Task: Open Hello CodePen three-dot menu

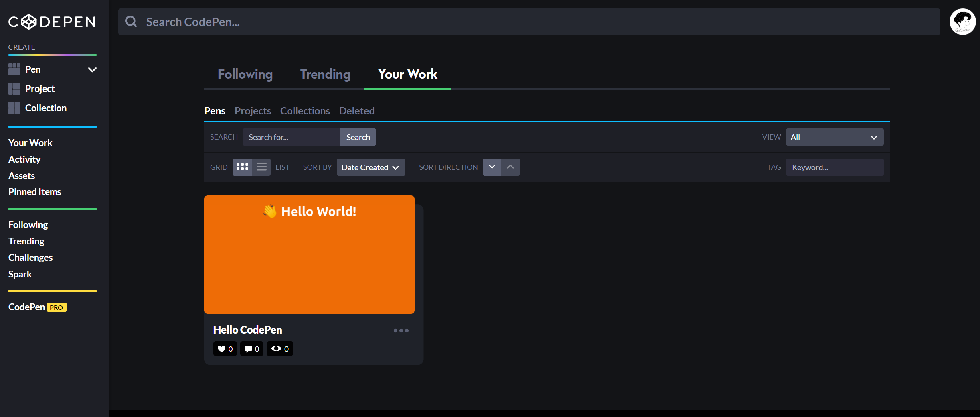Action: click(401, 330)
